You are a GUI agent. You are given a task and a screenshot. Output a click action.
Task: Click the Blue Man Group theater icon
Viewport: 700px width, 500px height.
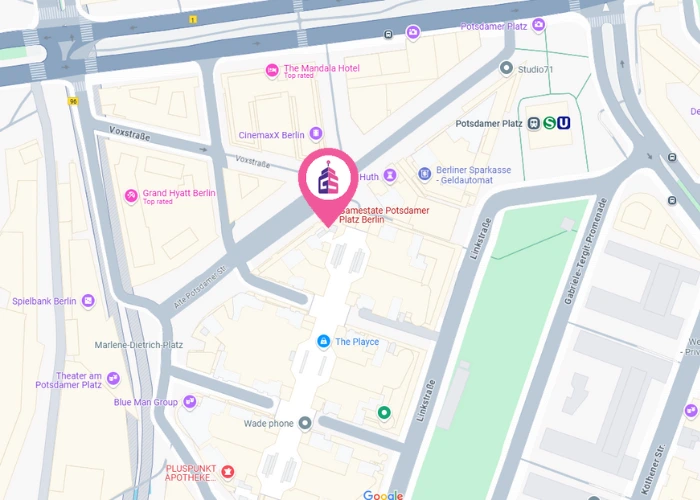click(190, 402)
